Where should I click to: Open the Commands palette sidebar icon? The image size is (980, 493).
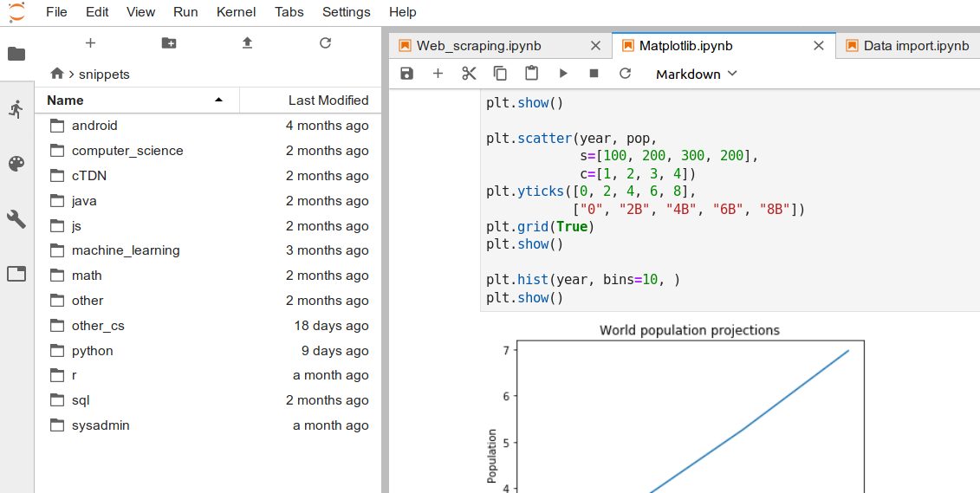(16, 164)
